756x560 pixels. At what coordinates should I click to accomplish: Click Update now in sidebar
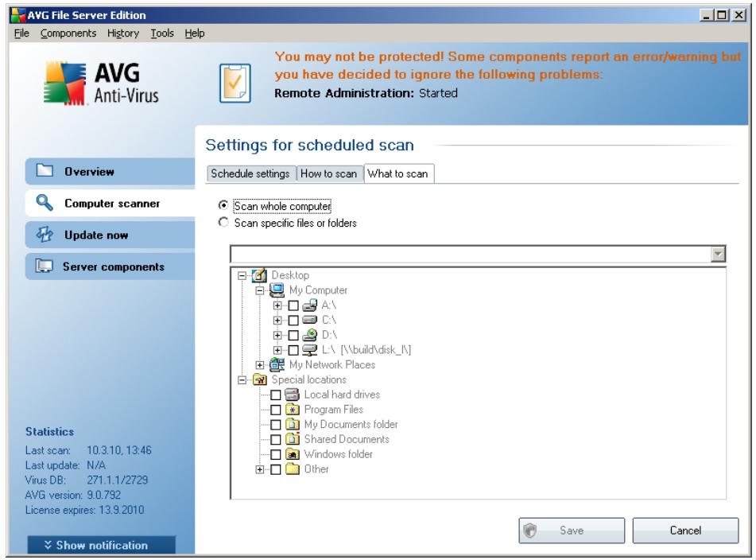pyautogui.click(x=110, y=235)
